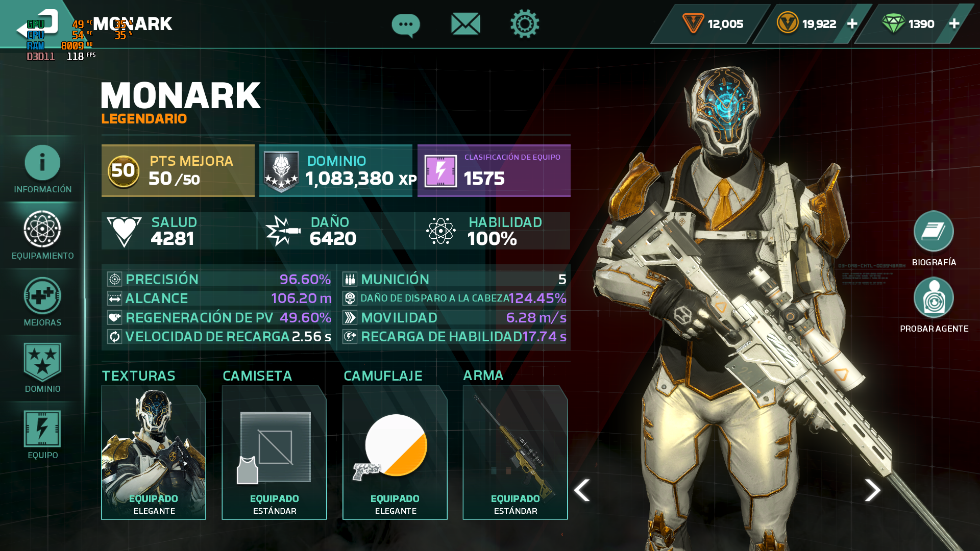Add gems with the plus button
This screenshot has height=551, width=980.
coord(954,24)
